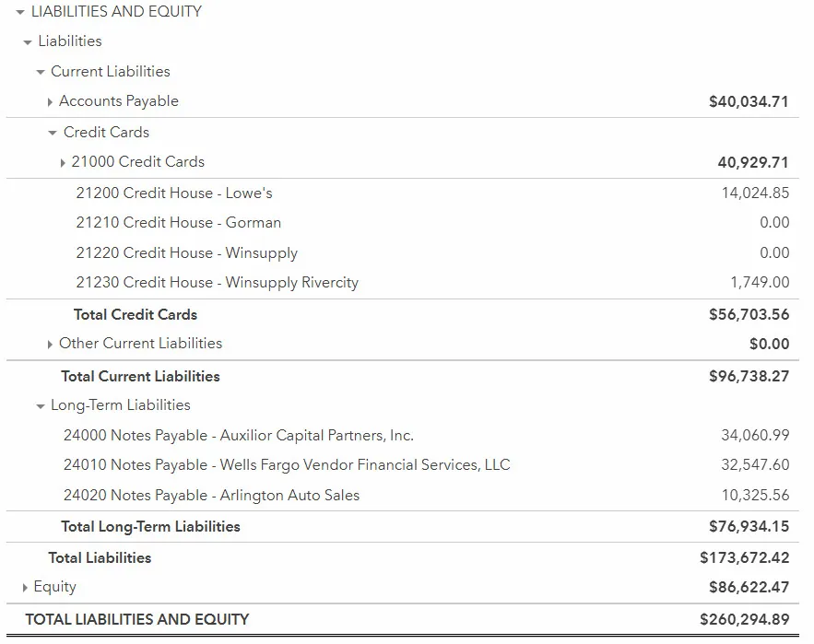The image size is (814, 644).
Task: Collapse the Long-Term Liabilities arrow
Action: pos(41,406)
